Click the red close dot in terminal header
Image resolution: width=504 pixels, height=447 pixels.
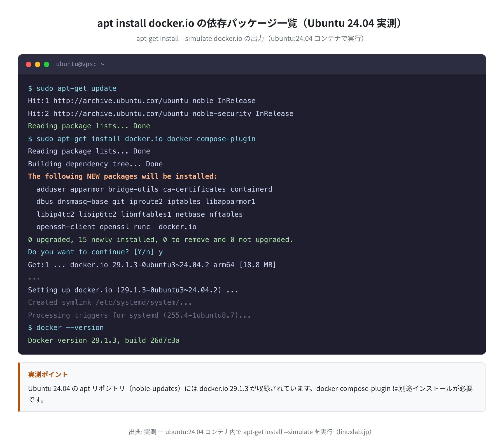(x=29, y=64)
